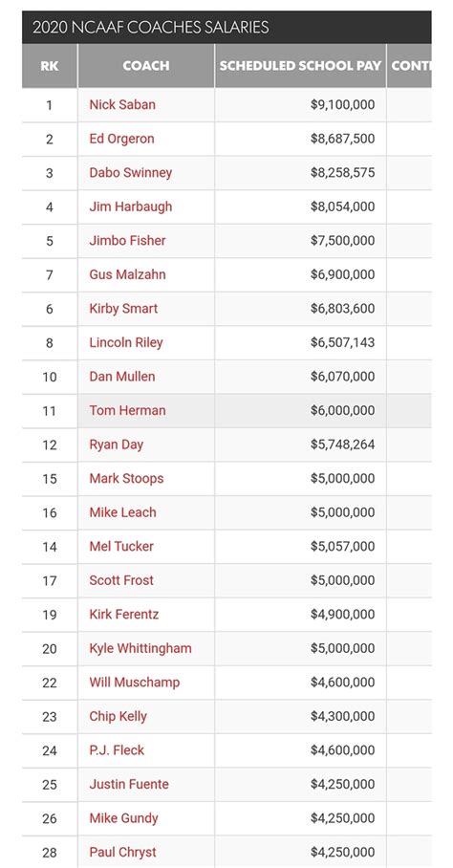Viewport: 453px width, 868px height.
Task: Open the Jimbo Fisher link
Action: click(127, 240)
